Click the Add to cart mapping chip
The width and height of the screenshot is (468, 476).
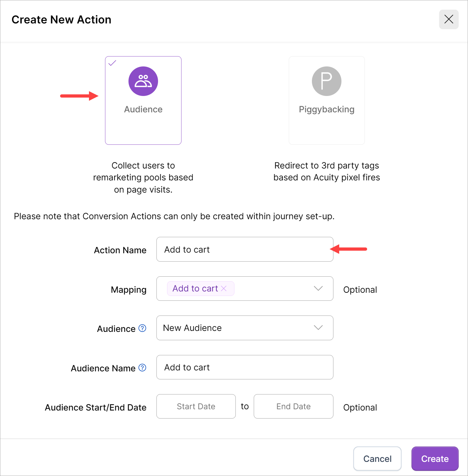point(195,289)
